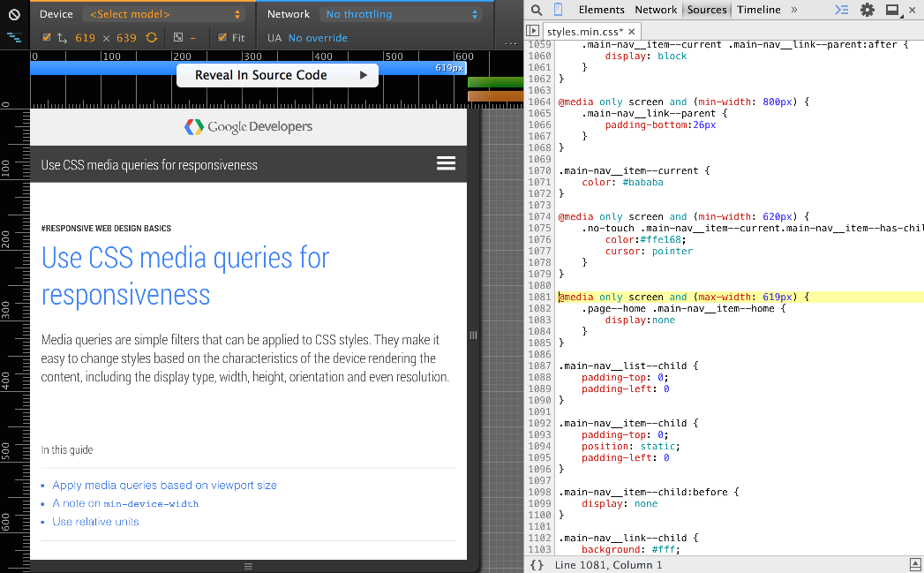The width and height of the screenshot is (924, 573).
Task: Open the Network panel tab
Action: [655, 10]
